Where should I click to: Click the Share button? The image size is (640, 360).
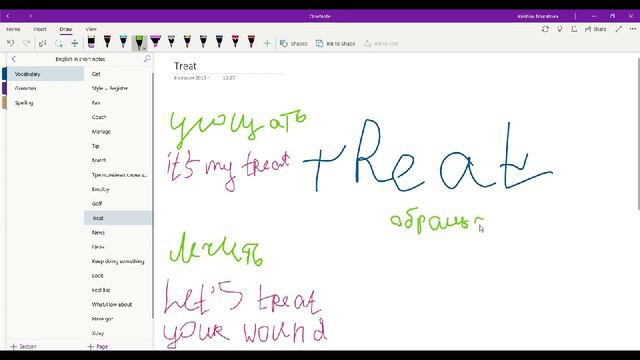tap(596, 29)
